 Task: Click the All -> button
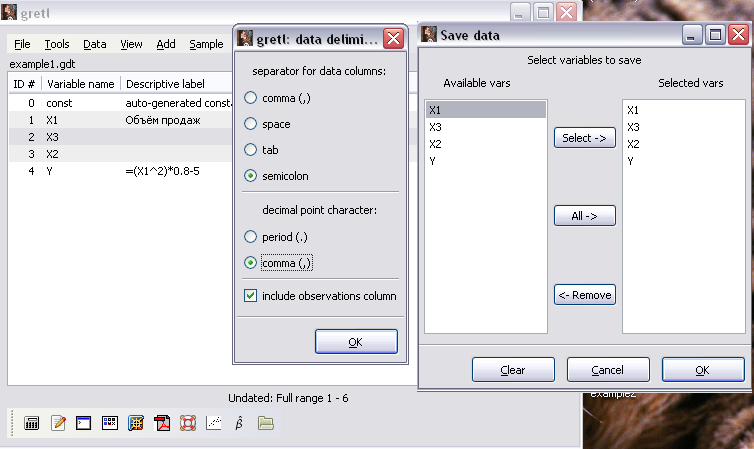click(585, 216)
